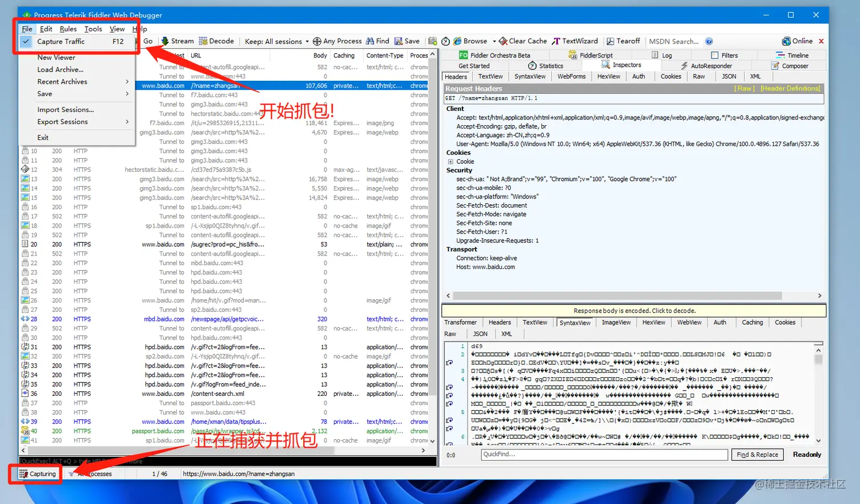This screenshot has width=860, height=504.
Task: Click the Find toolbar button
Action: pos(378,41)
